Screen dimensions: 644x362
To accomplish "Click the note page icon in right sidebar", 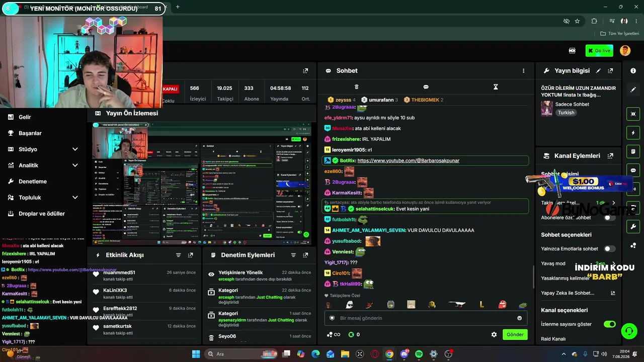I will [x=633, y=151].
